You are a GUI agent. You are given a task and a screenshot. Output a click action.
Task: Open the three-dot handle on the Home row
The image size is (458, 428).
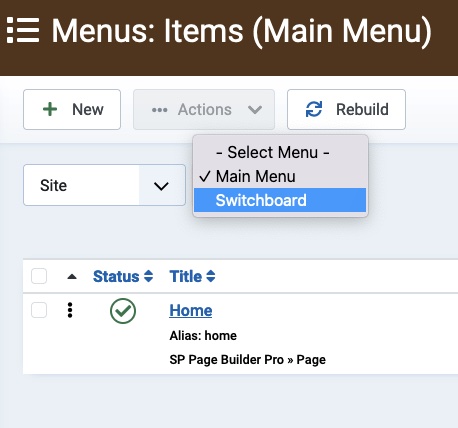(70, 310)
